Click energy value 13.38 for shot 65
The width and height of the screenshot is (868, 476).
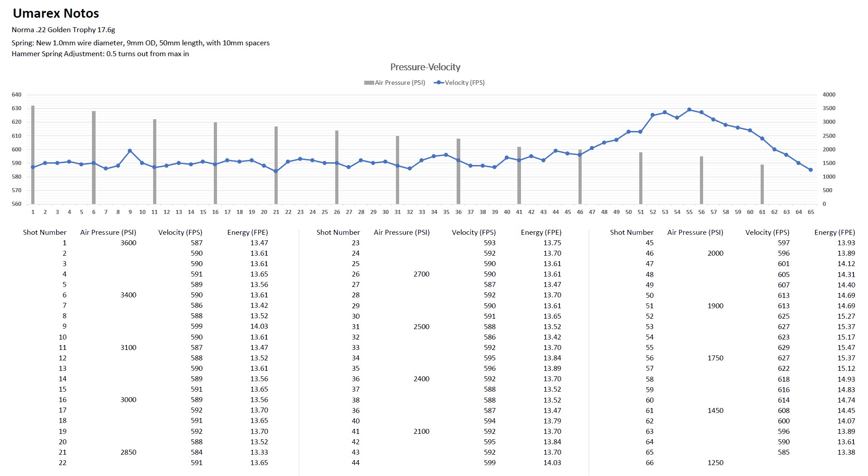click(x=846, y=452)
